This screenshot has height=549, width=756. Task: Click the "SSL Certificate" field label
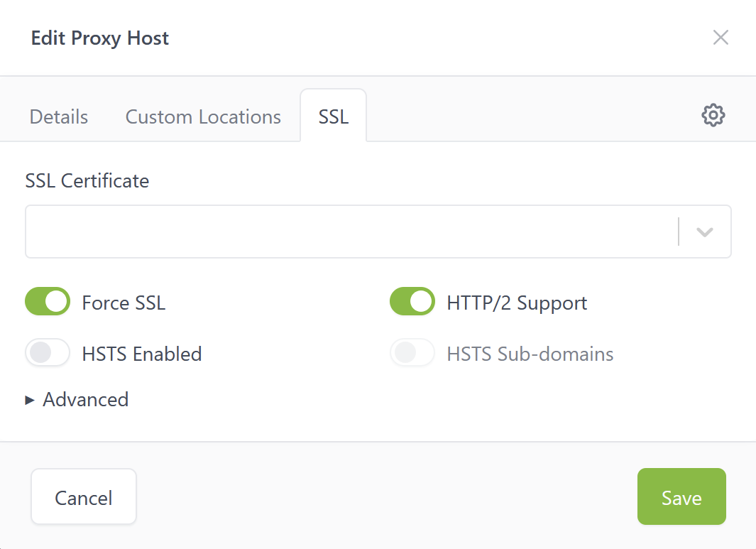(x=87, y=181)
